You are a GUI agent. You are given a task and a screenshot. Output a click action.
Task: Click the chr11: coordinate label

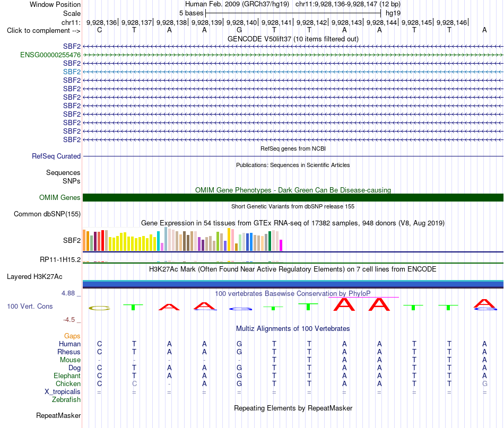(71, 22)
